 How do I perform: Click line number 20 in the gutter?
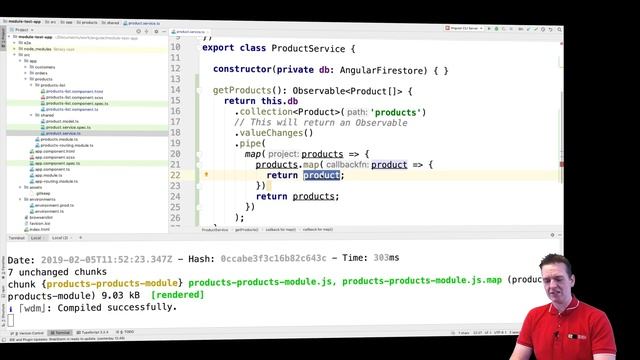[176, 154]
